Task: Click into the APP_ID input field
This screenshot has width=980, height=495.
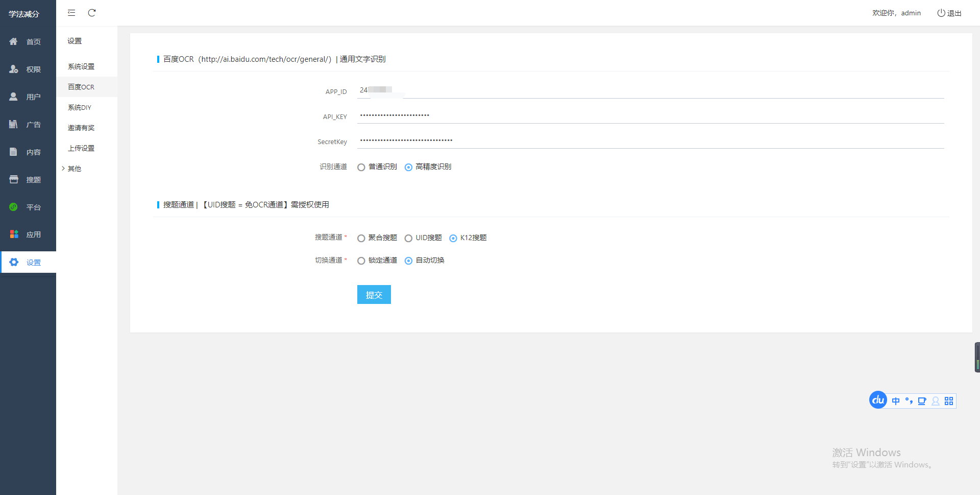Action: tap(651, 90)
